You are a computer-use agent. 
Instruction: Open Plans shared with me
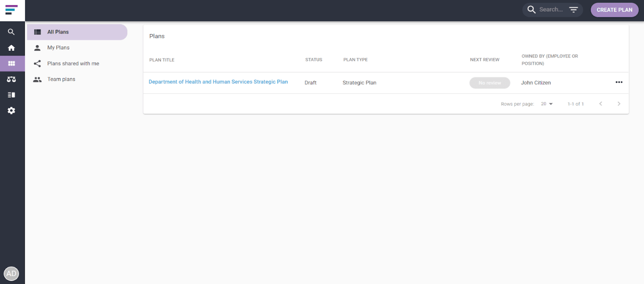tap(77, 64)
